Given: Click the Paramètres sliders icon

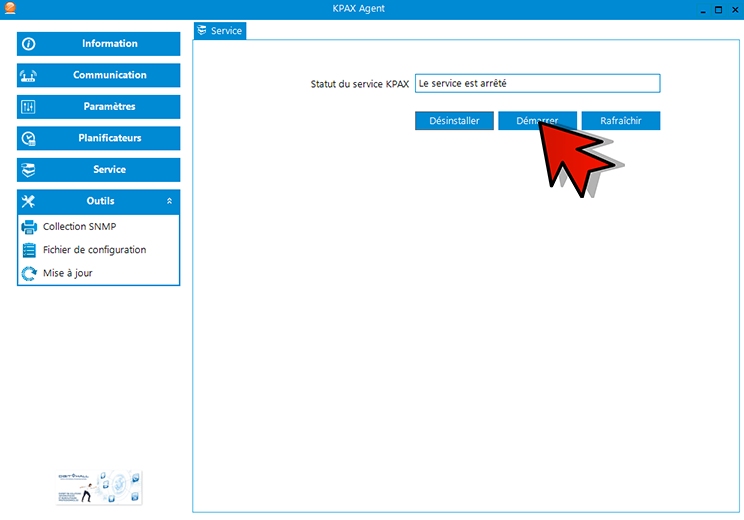Looking at the screenshot, I should [x=28, y=107].
